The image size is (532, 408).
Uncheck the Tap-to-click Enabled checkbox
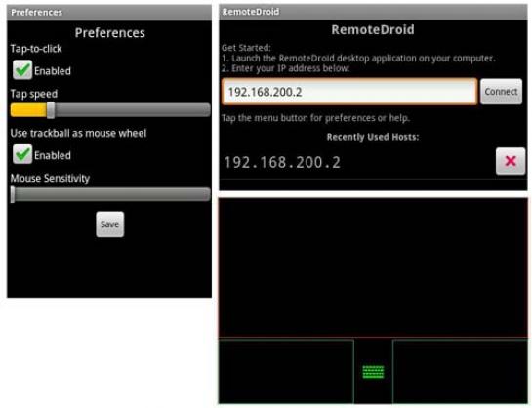tap(22, 70)
